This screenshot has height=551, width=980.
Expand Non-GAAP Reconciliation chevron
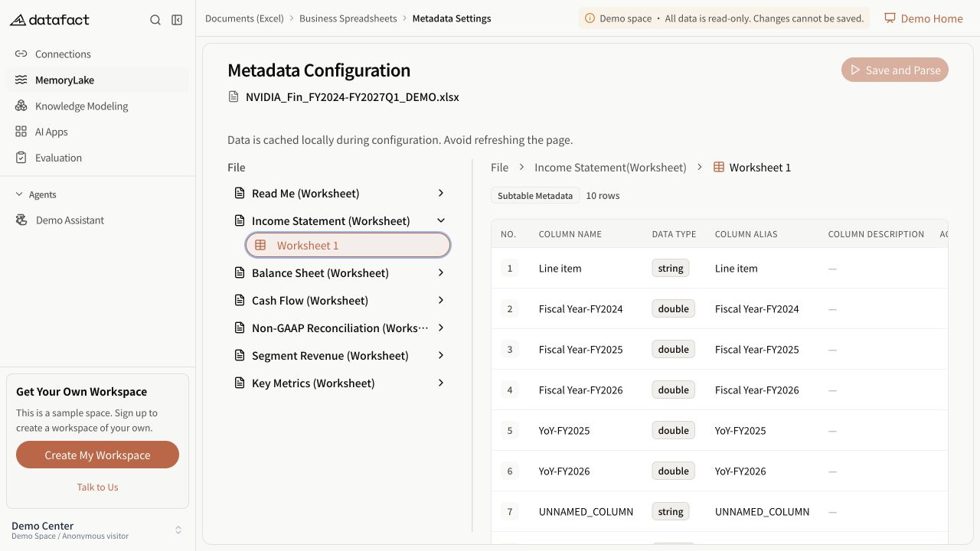[x=441, y=328]
